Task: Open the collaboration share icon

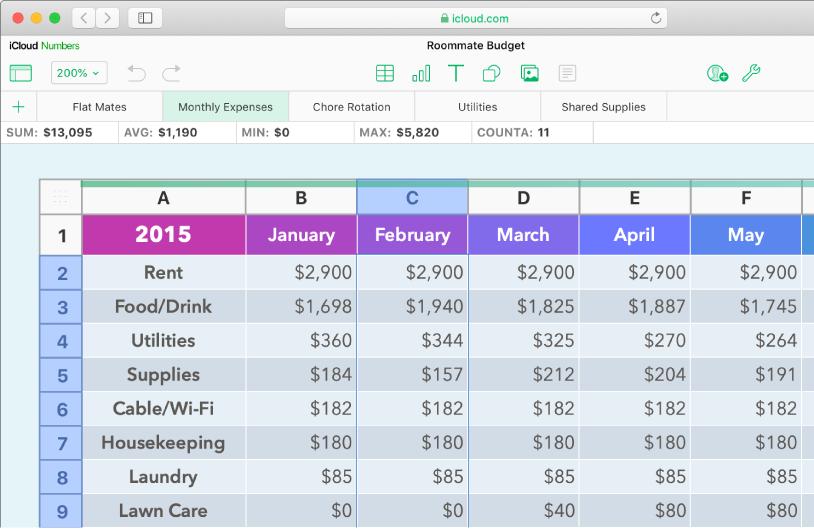Action: 717,73
